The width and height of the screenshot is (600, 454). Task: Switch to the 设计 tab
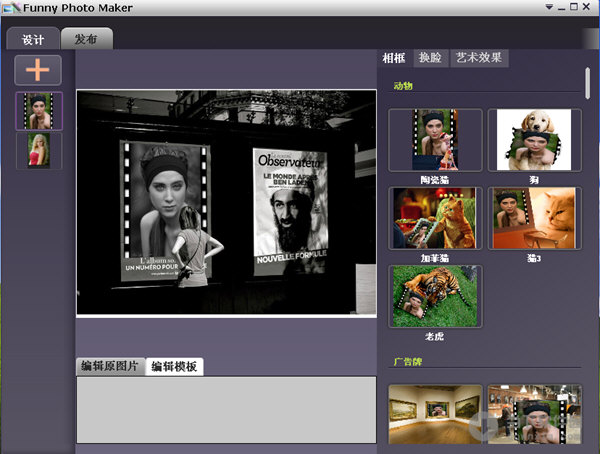tap(33, 39)
